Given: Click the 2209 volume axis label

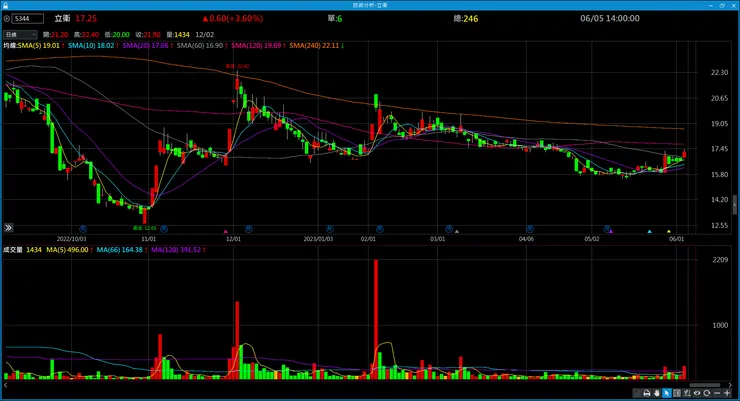Looking at the screenshot, I should pyautogui.click(x=720, y=259).
